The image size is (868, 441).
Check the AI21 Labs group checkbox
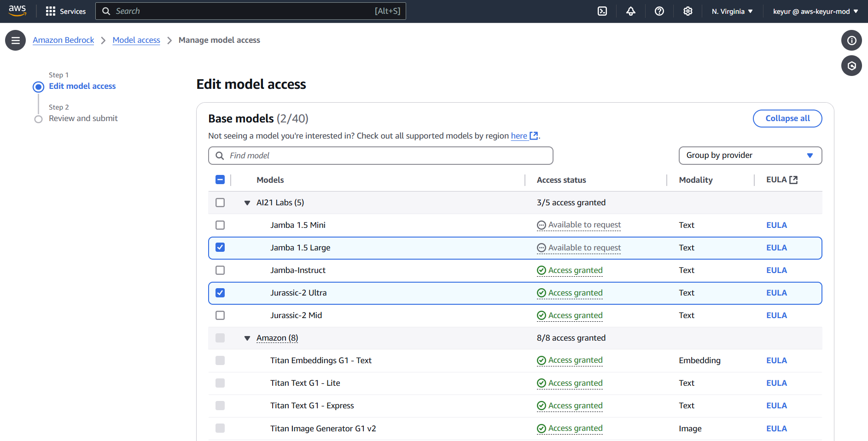220,203
